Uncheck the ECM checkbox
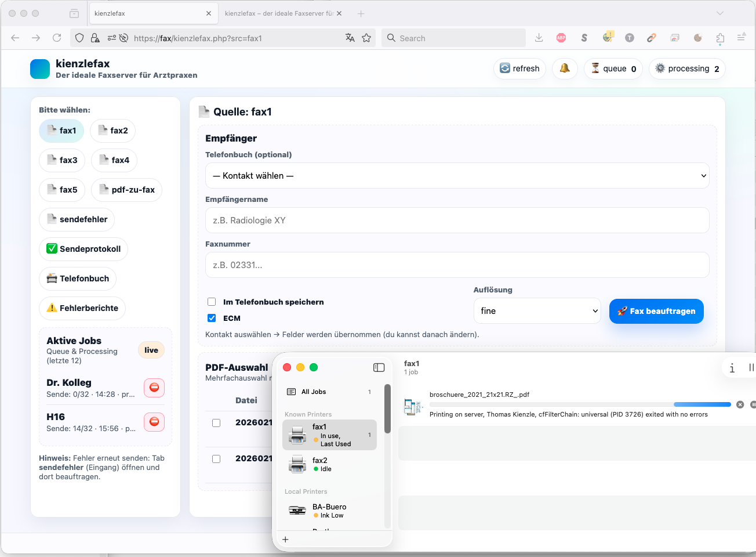 (212, 318)
